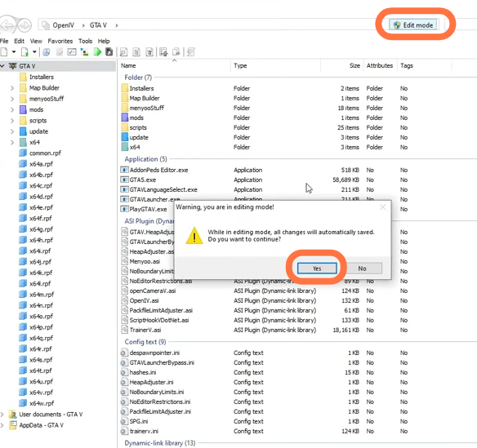Click the New file toolbar icon
Image resolution: width=477 pixels, height=448 pixels.
(x=4, y=52)
